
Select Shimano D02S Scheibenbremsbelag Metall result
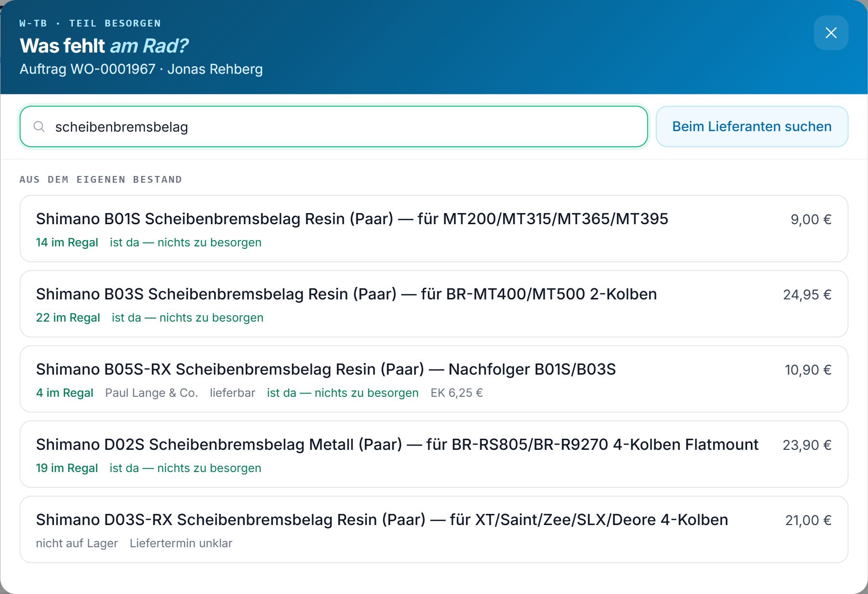(x=434, y=454)
